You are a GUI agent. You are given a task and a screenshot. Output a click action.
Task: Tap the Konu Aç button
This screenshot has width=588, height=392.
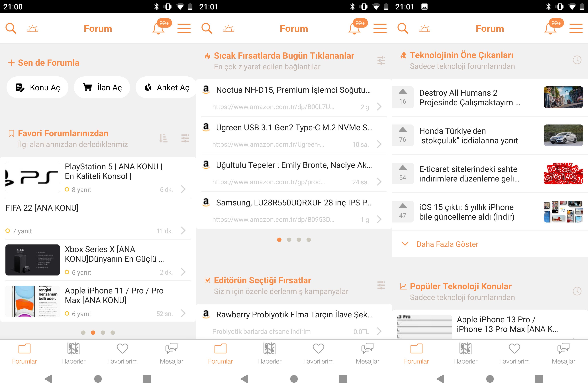click(x=38, y=87)
